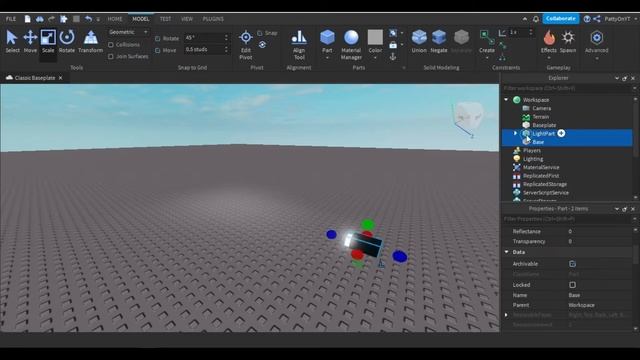This screenshot has width=640, height=360.
Task: Switch to the TEST tab
Action: point(165,19)
